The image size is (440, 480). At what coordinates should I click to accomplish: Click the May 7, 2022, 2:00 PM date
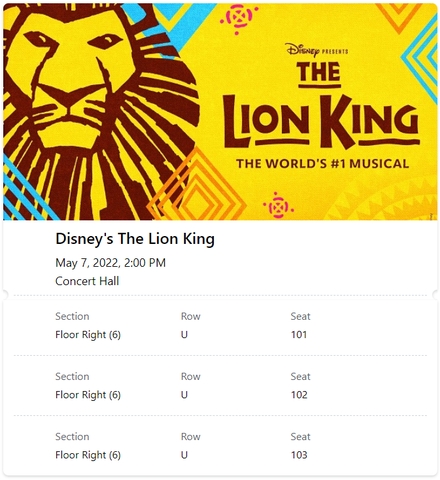click(x=110, y=263)
